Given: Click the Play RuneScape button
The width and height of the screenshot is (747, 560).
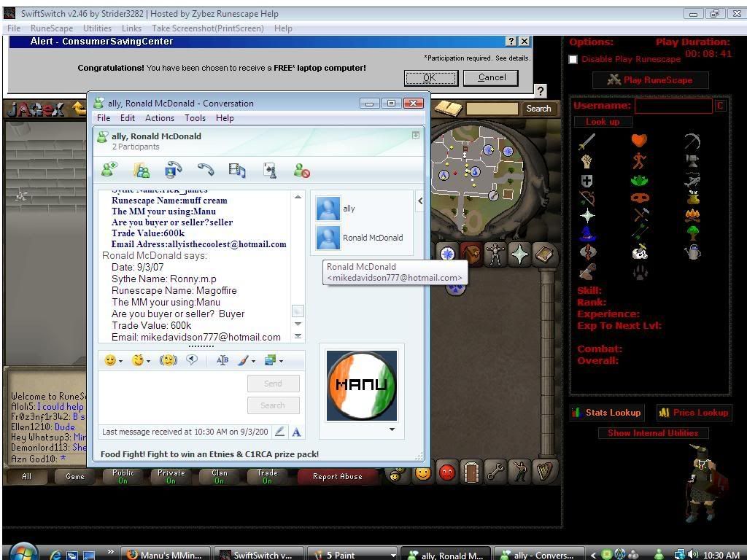Looking at the screenshot, I should pyautogui.click(x=650, y=80).
